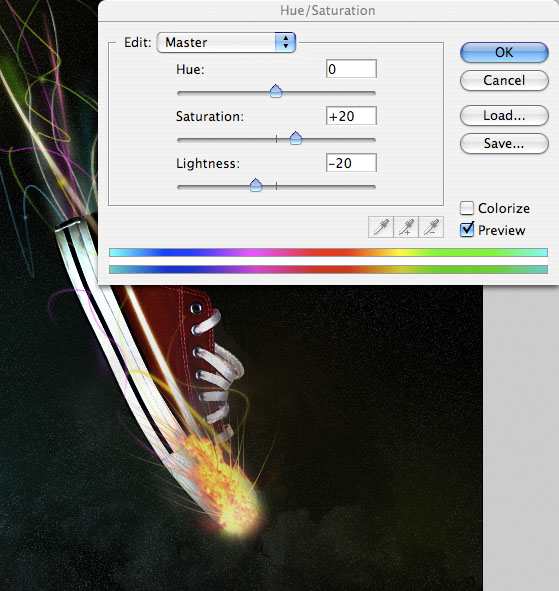Click the Saturation value field
The width and height of the screenshot is (559, 591).
tap(351, 116)
